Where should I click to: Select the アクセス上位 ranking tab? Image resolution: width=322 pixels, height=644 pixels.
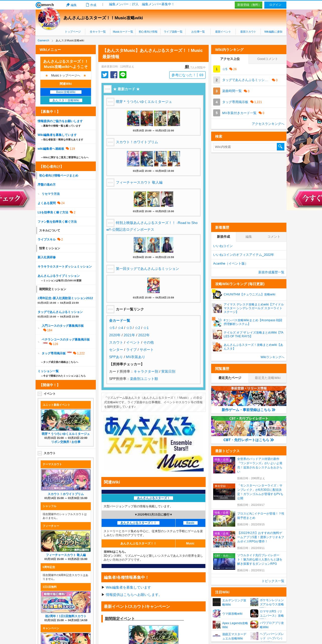230,59
